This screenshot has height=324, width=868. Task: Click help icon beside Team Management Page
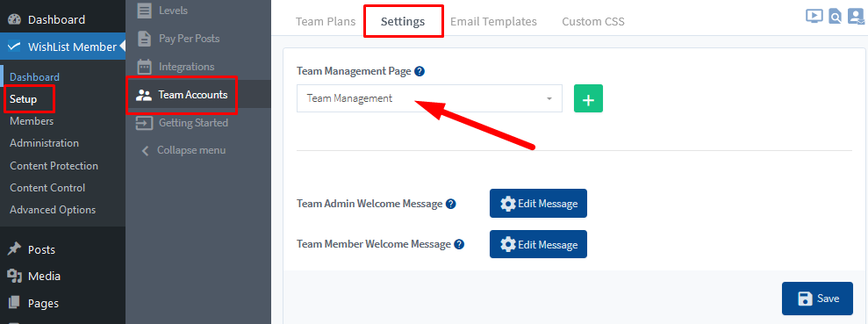tap(420, 71)
